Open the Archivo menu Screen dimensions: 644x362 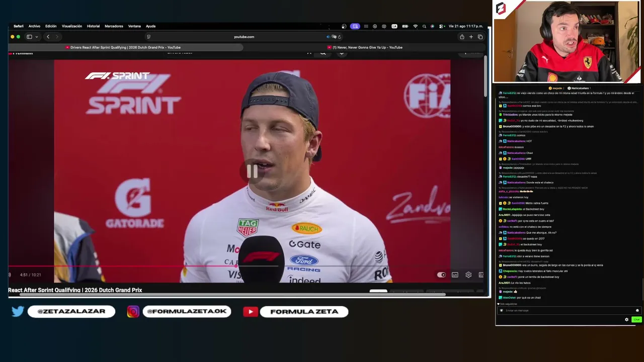(34, 26)
